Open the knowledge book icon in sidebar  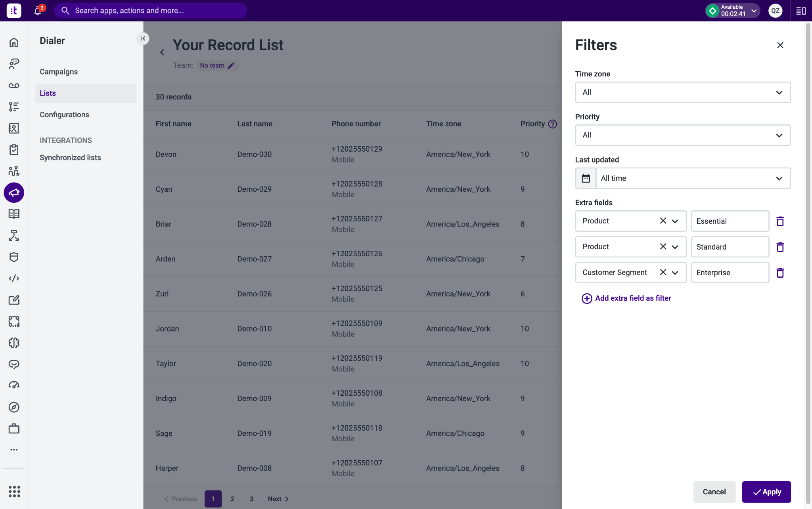(x=14, y=214)
